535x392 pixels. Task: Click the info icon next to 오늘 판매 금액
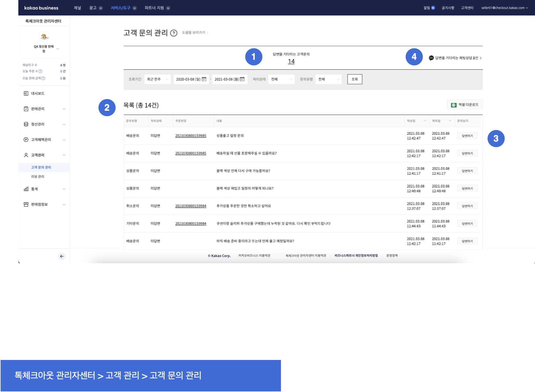coord(43,78)
